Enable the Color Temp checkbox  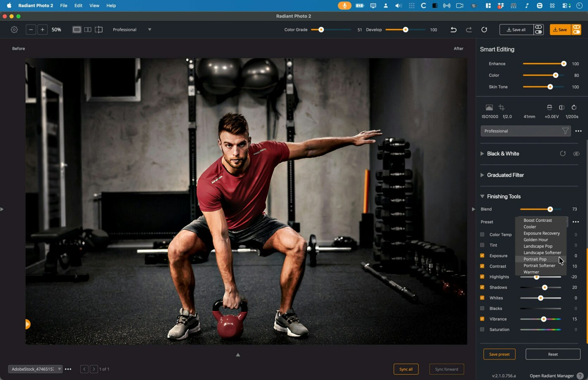point(482,235)
